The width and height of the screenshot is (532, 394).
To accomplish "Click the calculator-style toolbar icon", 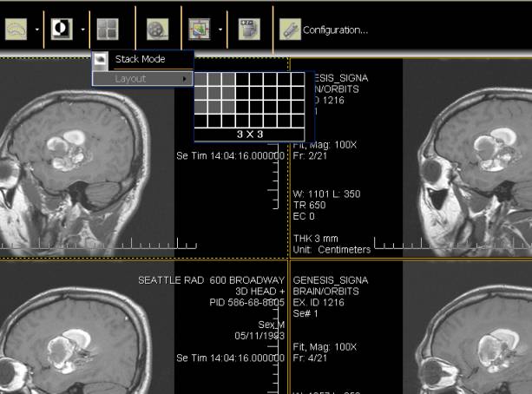I will point(249,30).
